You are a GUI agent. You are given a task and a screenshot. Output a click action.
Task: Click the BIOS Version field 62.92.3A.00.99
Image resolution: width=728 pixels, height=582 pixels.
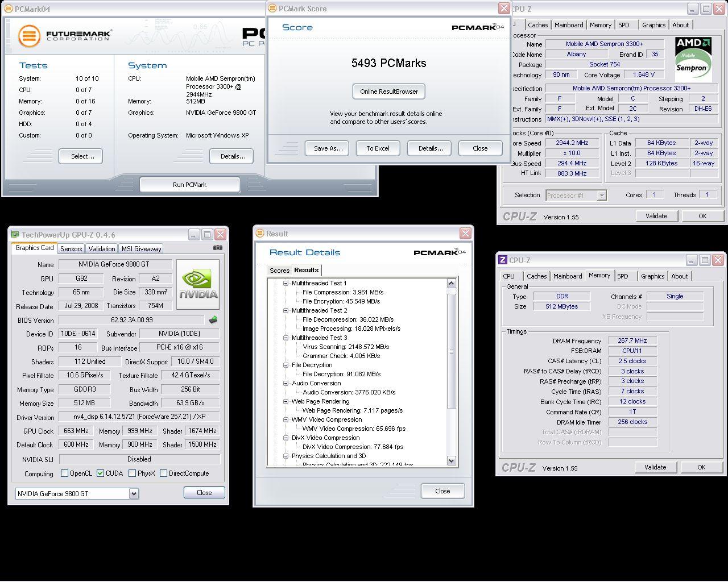coord(131,320)
